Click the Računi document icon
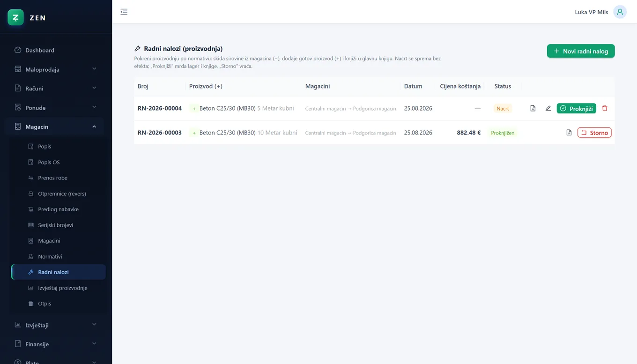 pos(18,88)
